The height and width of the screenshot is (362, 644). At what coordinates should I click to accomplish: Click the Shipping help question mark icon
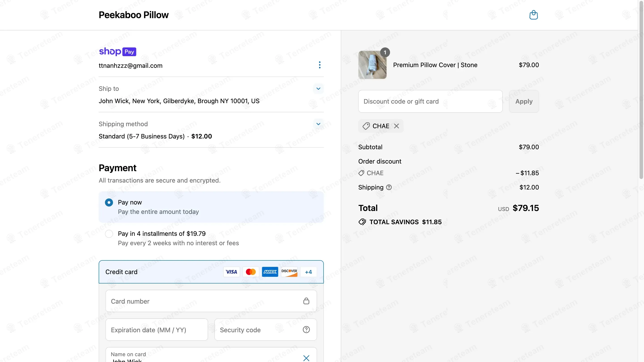coord(389,187)
